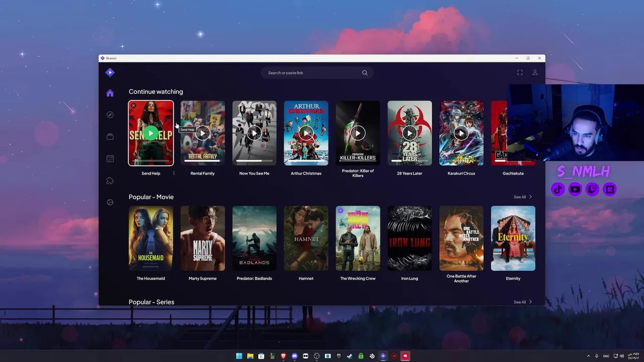644x362 pixels.
Task: Play Predator: Killer of Killers
Action: click(x=358, y=133)
